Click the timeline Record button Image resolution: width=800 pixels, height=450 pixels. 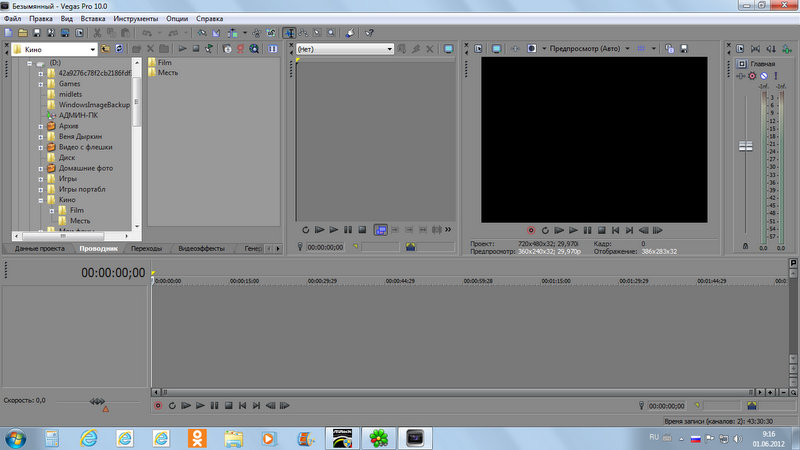pyautogui.click(x=158, y=406)
